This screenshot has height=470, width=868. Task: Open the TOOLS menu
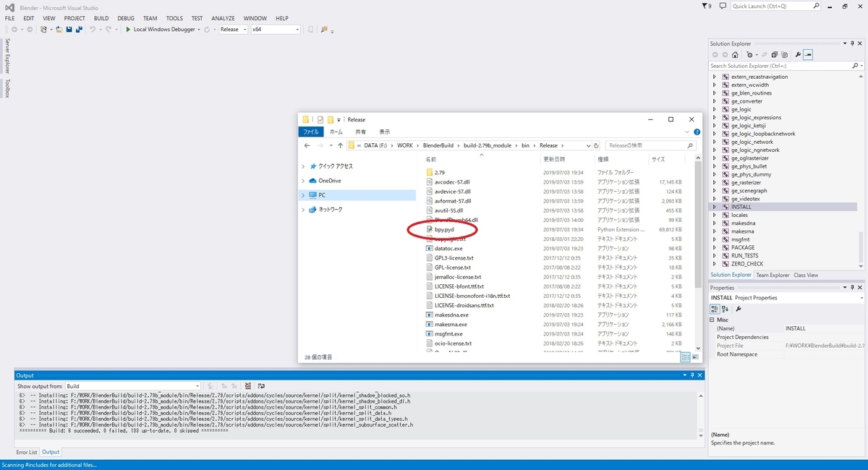click(x=174, y=18)
